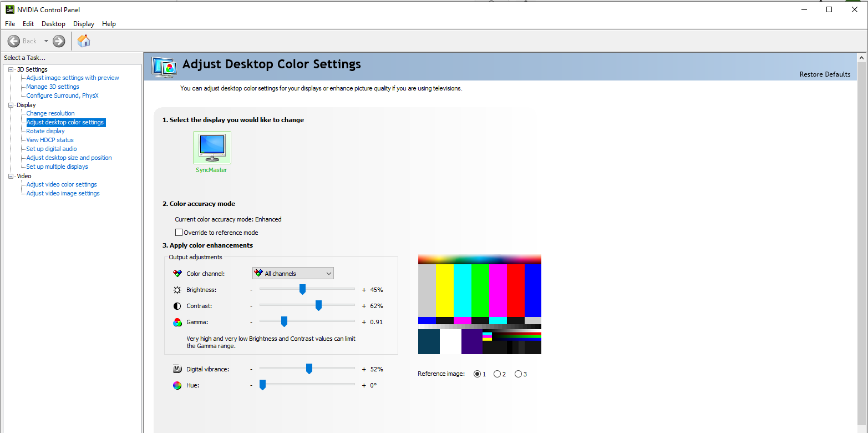
Task: Enable Override to reference mode checkbox
Action: (x=179, y=233)
